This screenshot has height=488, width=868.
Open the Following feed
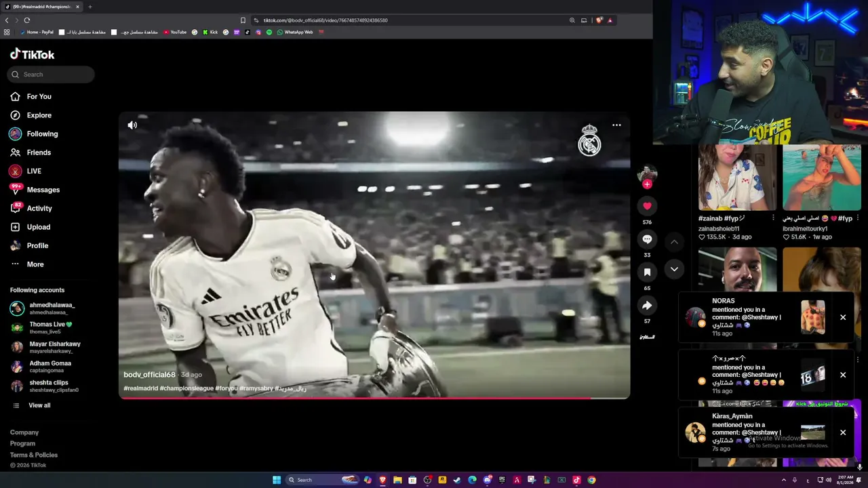(34, 134)
